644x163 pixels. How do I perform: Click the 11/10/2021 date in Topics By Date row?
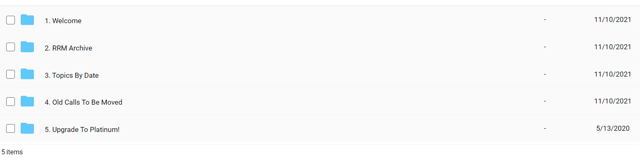pos(613,74)
